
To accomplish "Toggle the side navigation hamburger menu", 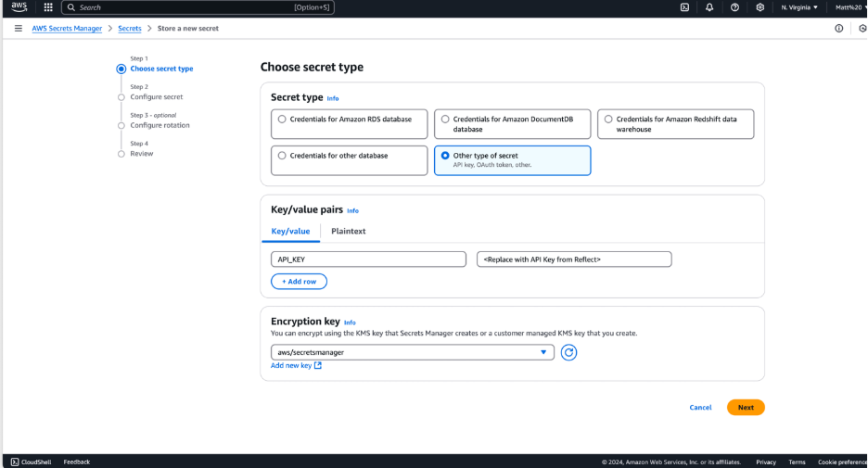I will click(x=19, y=28).
